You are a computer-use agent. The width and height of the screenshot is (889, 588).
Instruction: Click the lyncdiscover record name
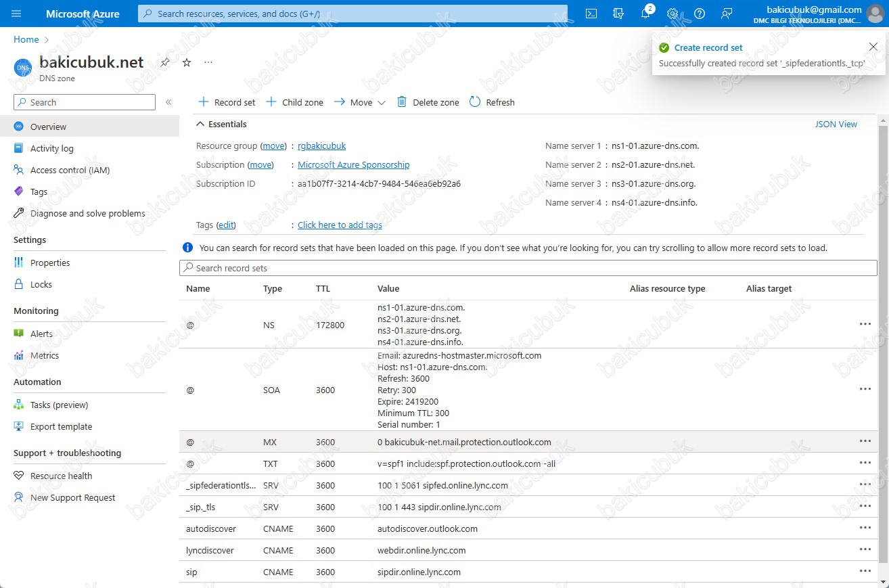coord(210,550)
